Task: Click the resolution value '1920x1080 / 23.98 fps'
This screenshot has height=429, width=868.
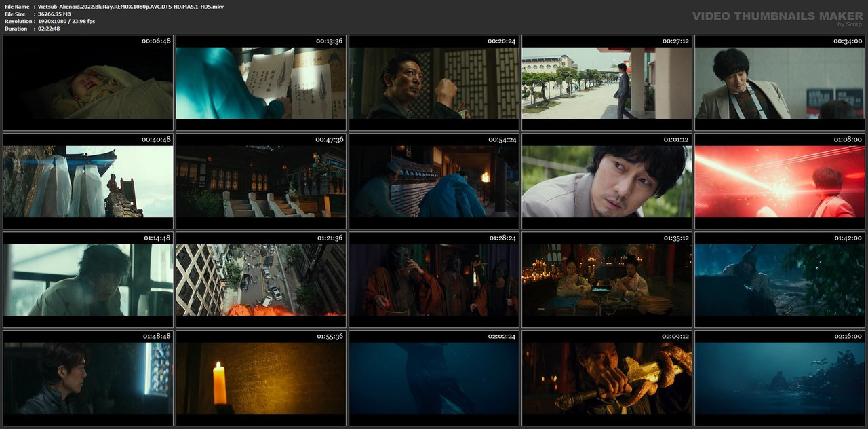Action: 66,21
